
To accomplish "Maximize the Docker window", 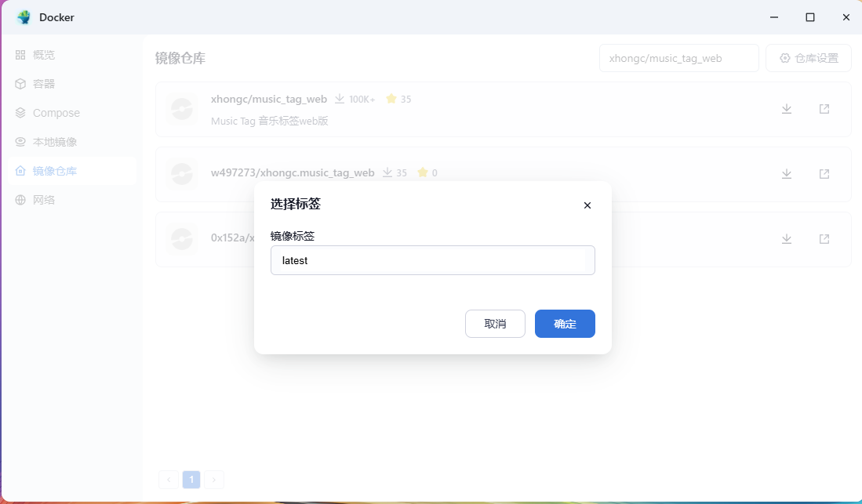I will click(809, 17).
